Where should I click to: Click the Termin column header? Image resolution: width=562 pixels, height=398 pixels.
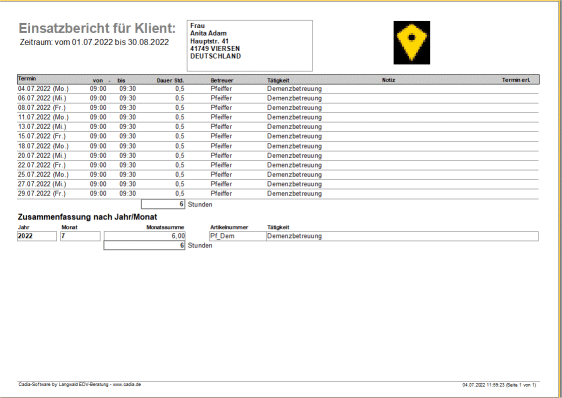coord(27,79)
